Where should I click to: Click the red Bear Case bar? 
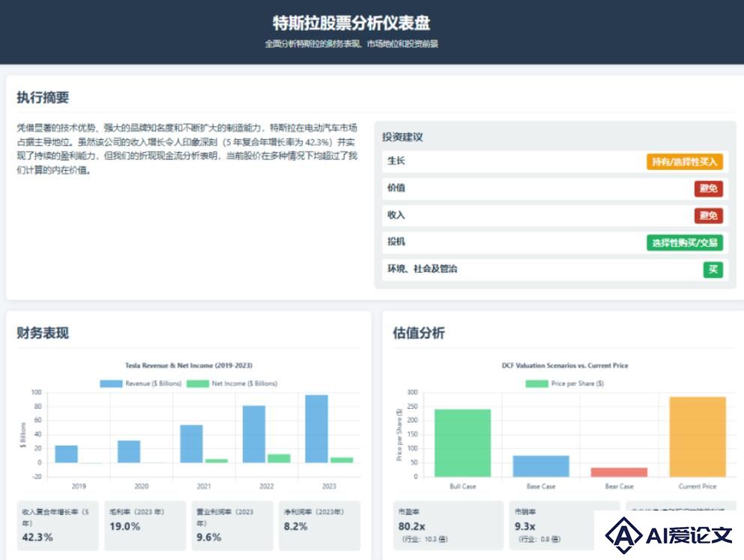pos(619,472)
